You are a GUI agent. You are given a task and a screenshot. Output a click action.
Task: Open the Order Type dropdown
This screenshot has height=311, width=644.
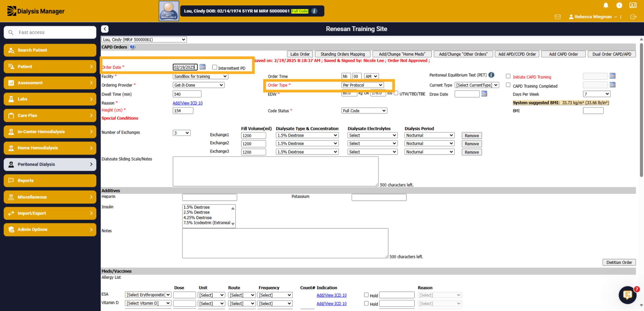click(x=363, y=85)
